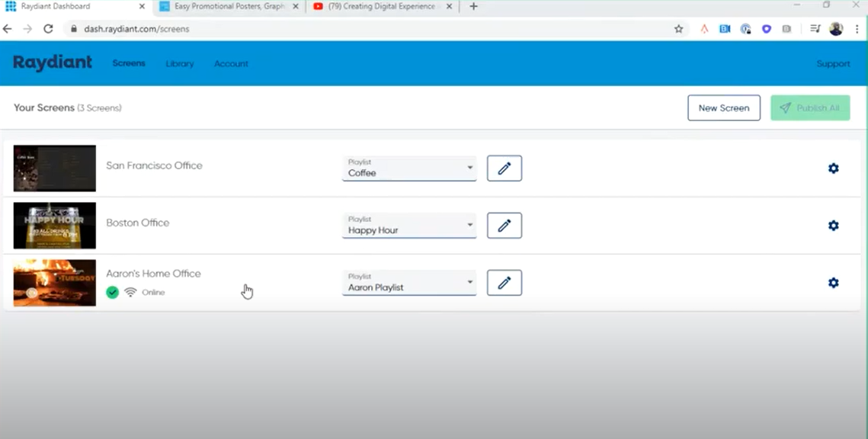868x439 pixels.
Task: Edit the Happy Hour playlist with the pencil icon
Action: click(504, 225)
